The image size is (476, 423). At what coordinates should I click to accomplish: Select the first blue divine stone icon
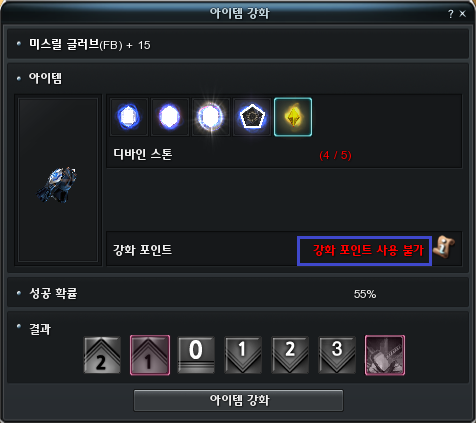click(129, 117)
